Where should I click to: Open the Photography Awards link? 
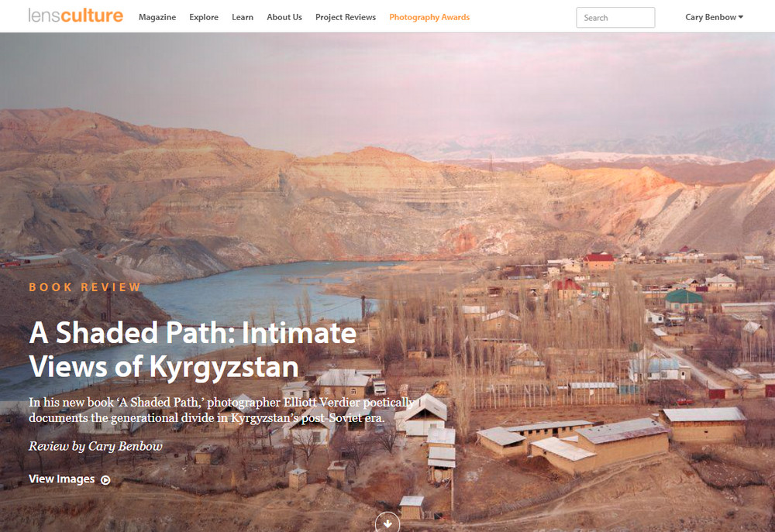click(429, 17)
